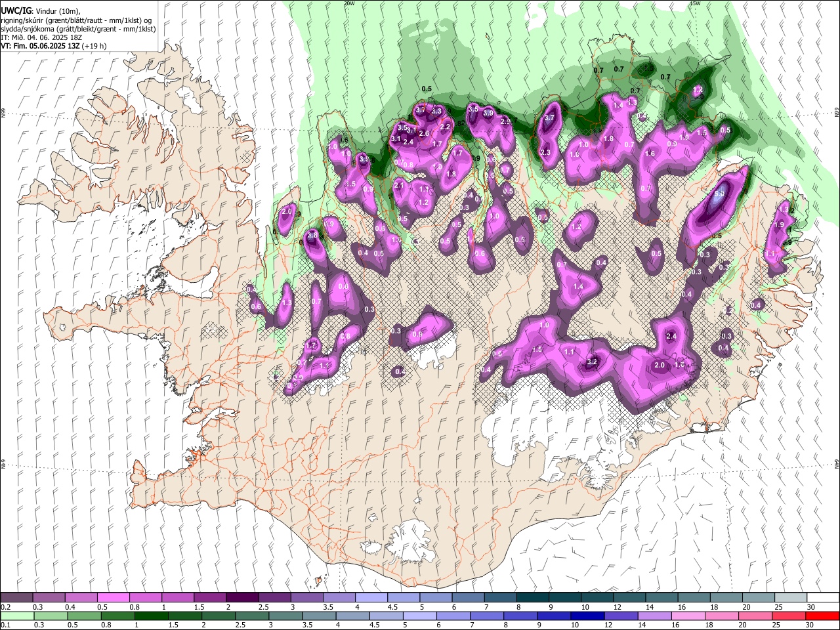Screen dimensions: 840x630
Task: Select pink rain swatch between 16 and 18
Action: tap(688, 616)
